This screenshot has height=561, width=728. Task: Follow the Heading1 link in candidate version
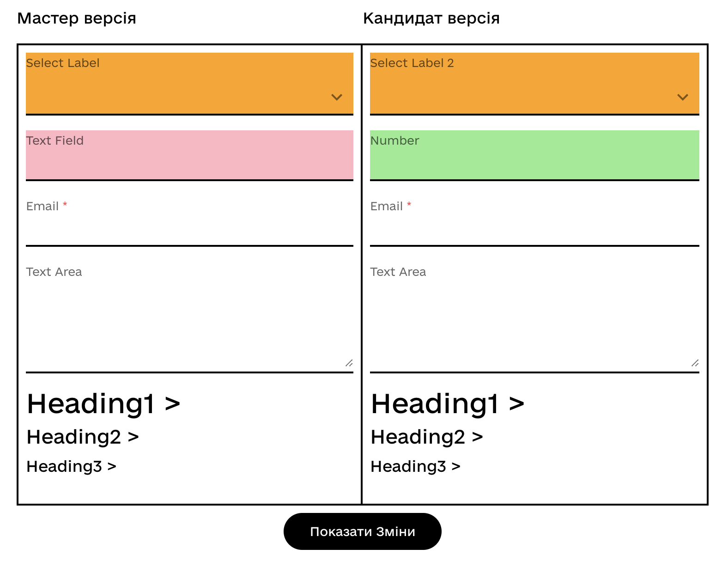pyautogui.click(x=448, y=404)
